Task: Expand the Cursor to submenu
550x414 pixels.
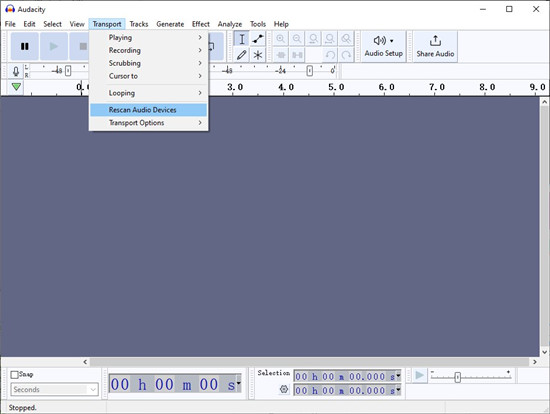Action: 149,76
